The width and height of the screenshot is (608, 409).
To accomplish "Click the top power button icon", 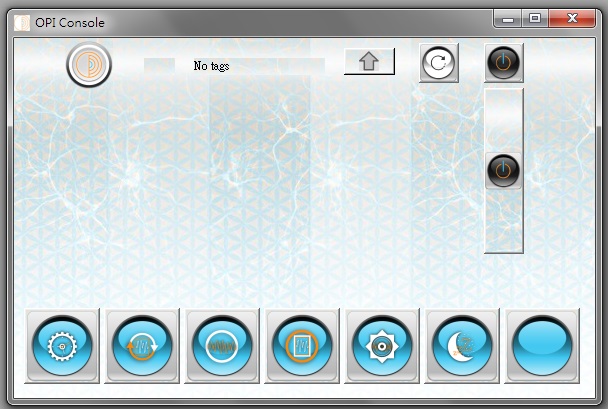I will 503,62.
